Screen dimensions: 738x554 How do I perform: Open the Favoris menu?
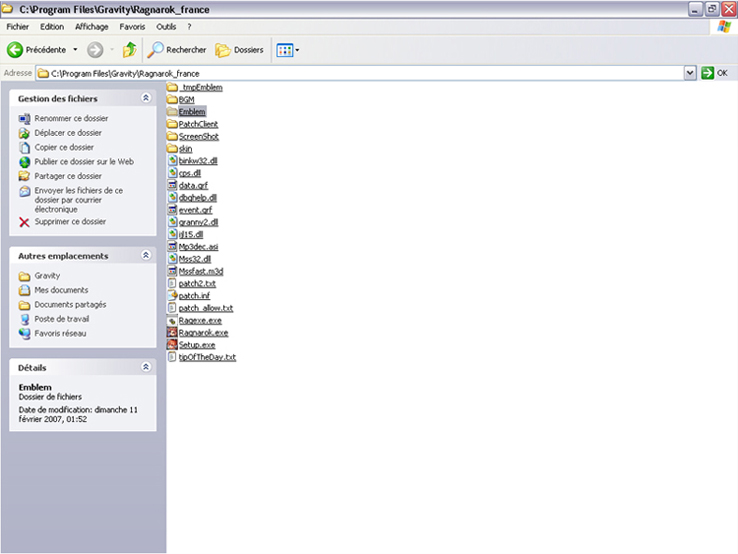[x=132, y=27]
